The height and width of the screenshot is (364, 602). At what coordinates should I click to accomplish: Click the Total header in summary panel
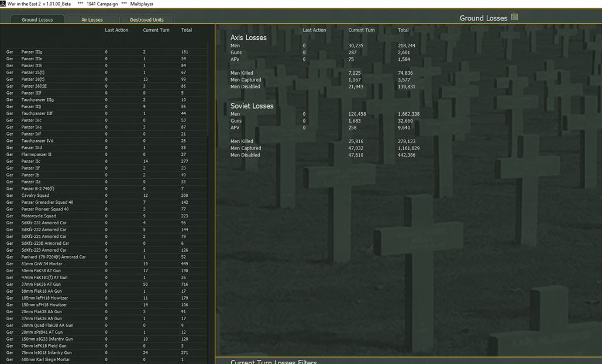pyautogui.click(x=403, y=30)
